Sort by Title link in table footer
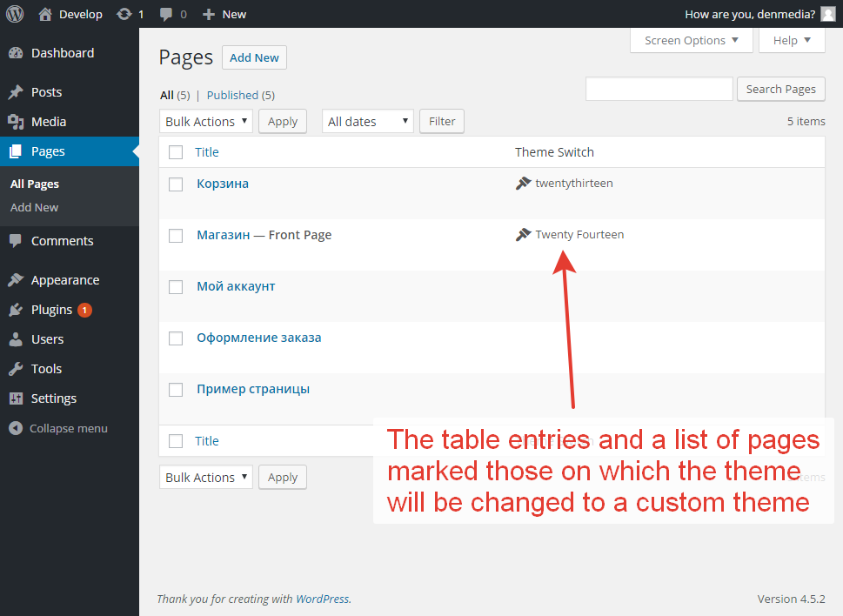This screenshot has width=843, height=616. point(207,441)
